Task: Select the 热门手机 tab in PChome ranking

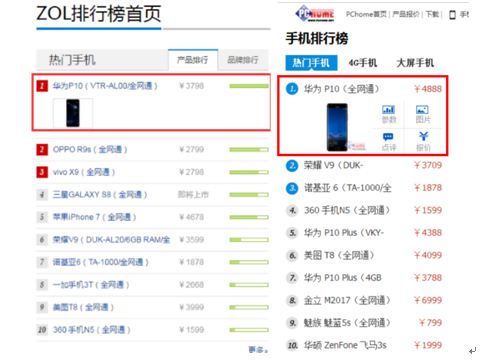Action: (311, 63)
